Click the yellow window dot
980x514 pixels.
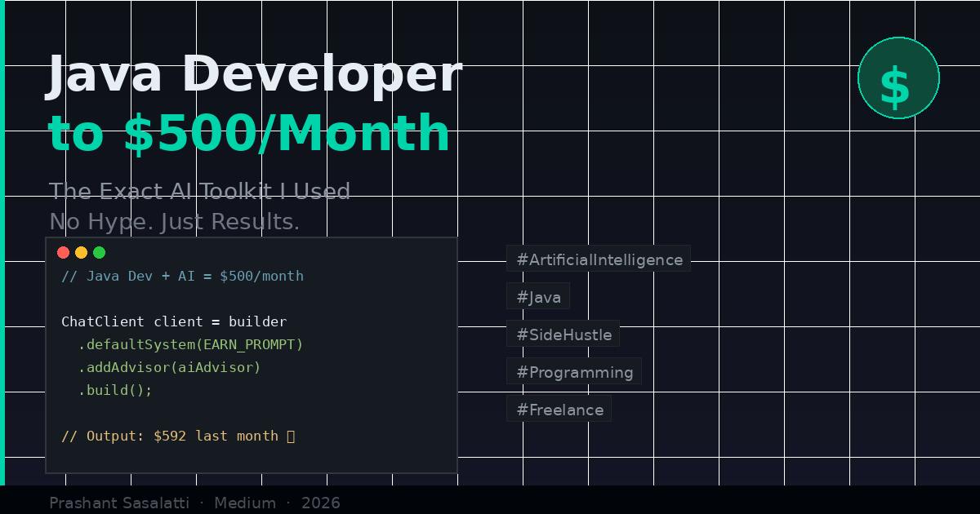tap(81, 252)
